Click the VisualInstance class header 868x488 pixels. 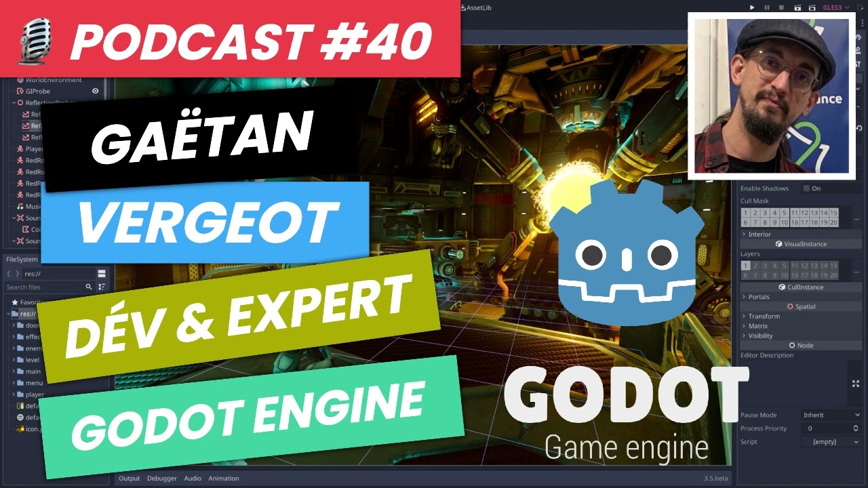(801, 244)
